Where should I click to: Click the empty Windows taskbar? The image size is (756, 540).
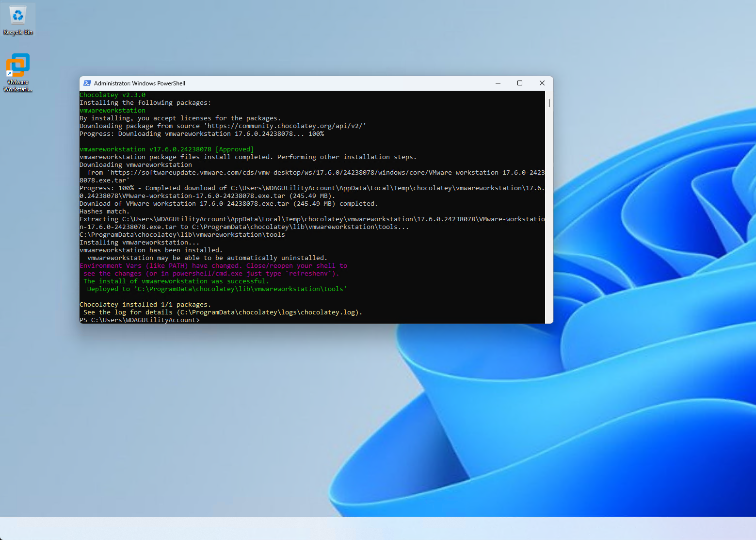click(x=378, y=528)
